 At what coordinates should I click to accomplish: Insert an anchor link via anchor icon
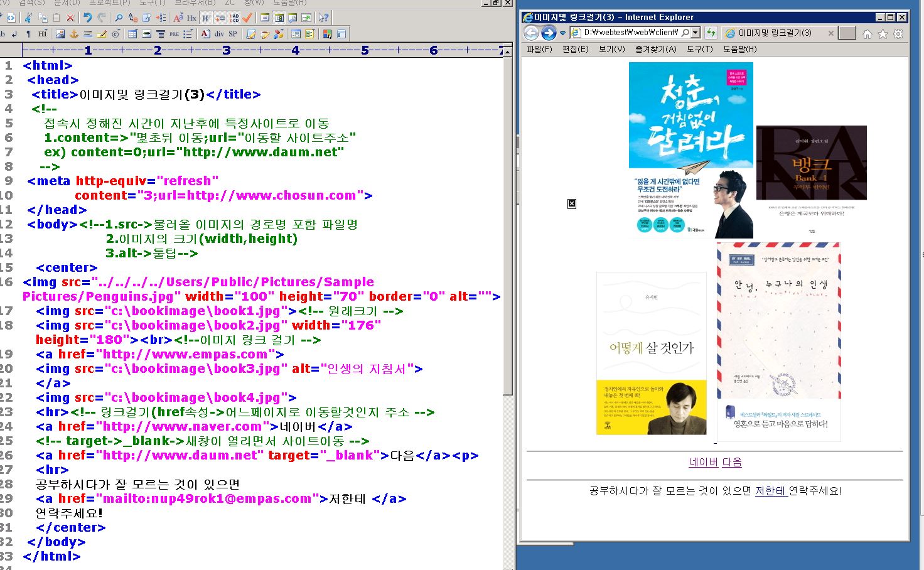point(74,33)
